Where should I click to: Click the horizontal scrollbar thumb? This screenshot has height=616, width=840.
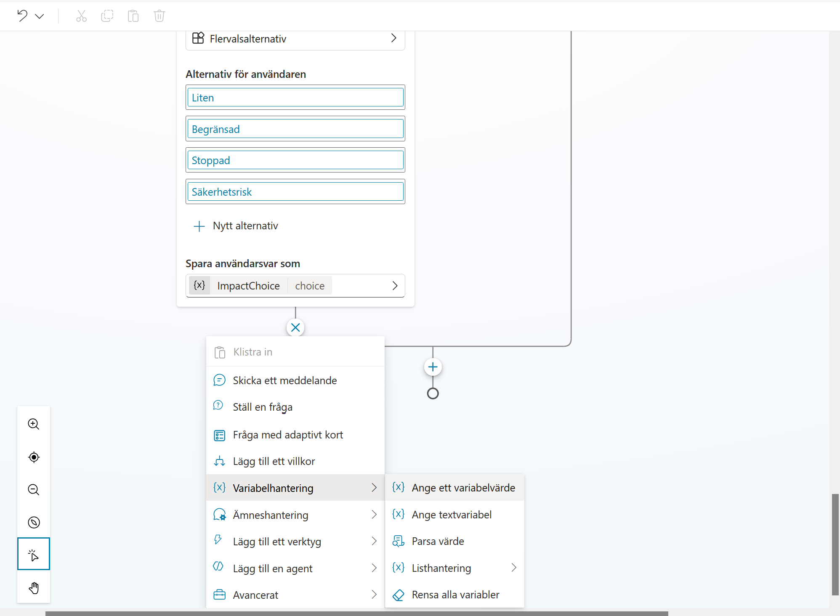[x=357, y=613]
